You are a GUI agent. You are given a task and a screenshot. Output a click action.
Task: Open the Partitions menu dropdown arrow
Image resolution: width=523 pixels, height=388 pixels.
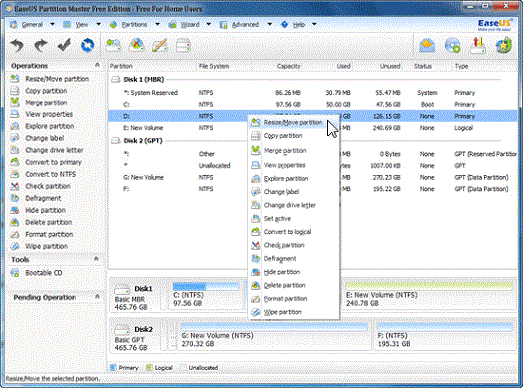[157, 24]
